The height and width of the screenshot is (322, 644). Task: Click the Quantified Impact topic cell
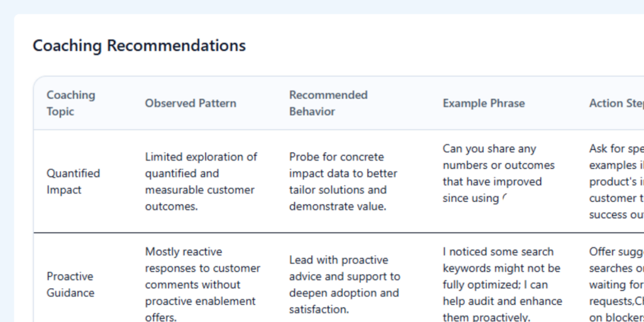(73, 182)
